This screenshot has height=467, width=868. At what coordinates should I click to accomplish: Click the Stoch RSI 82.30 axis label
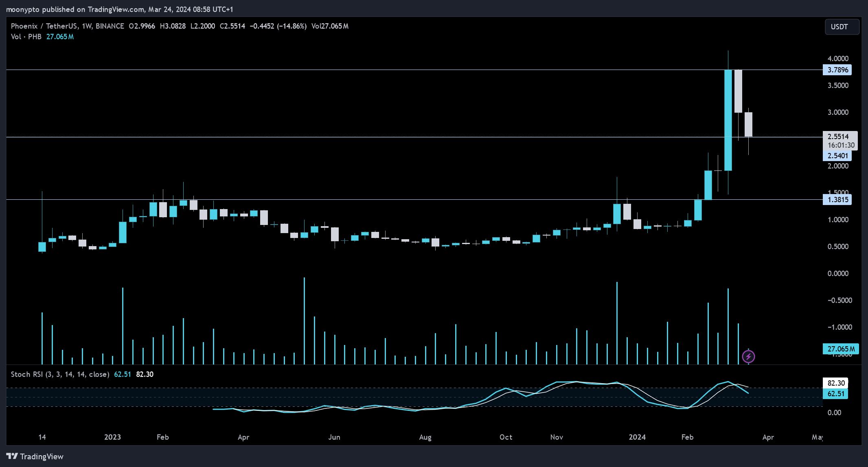point(835,383)
